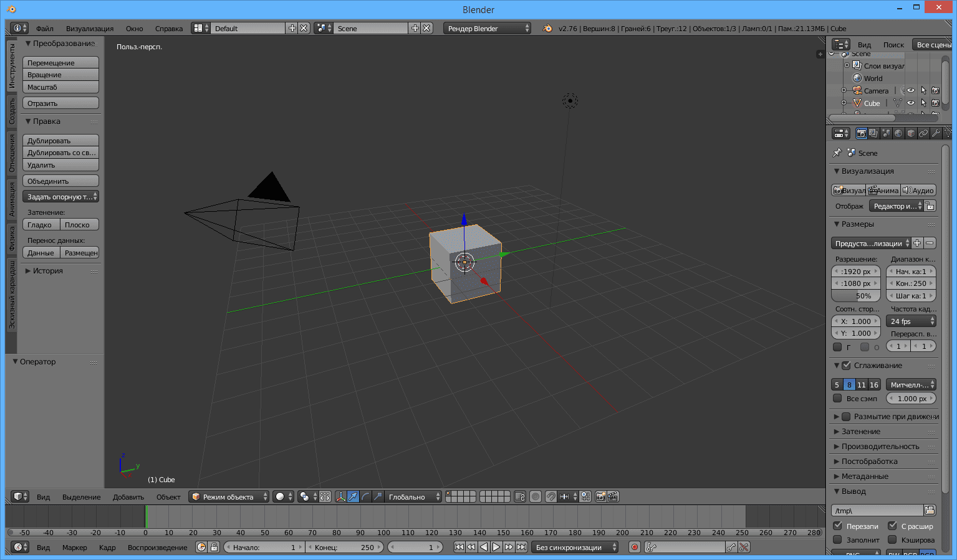Click the Гладко shading button
Screen dimensions: 957x560
coord(41,224)
